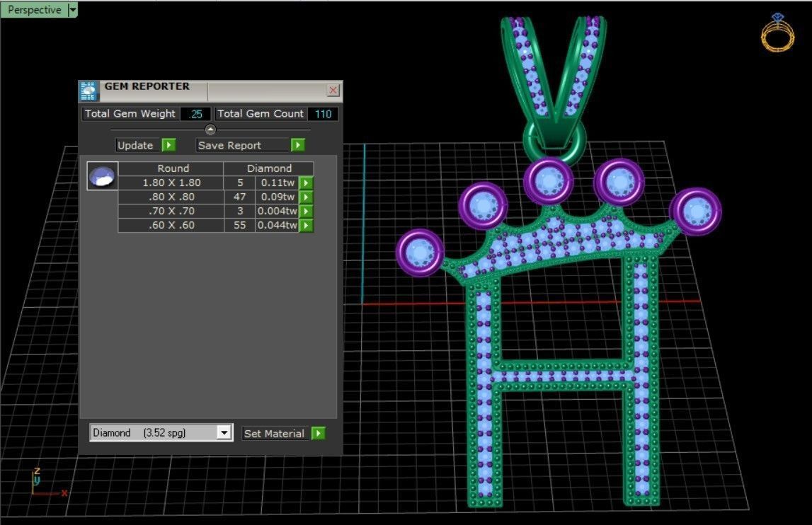Click the gem count 47 cell
The image size is (812, 525).
(x=239, y=197)
